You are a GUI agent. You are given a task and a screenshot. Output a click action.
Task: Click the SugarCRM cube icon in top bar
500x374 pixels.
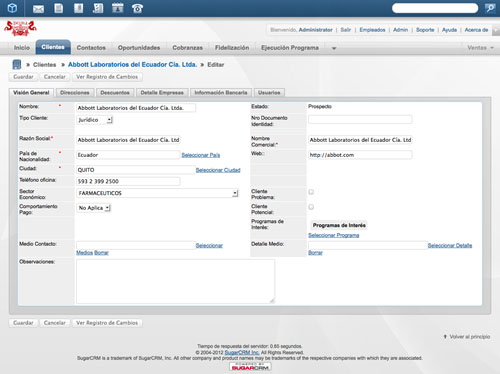pyautogui.click(x=12, y=8)
